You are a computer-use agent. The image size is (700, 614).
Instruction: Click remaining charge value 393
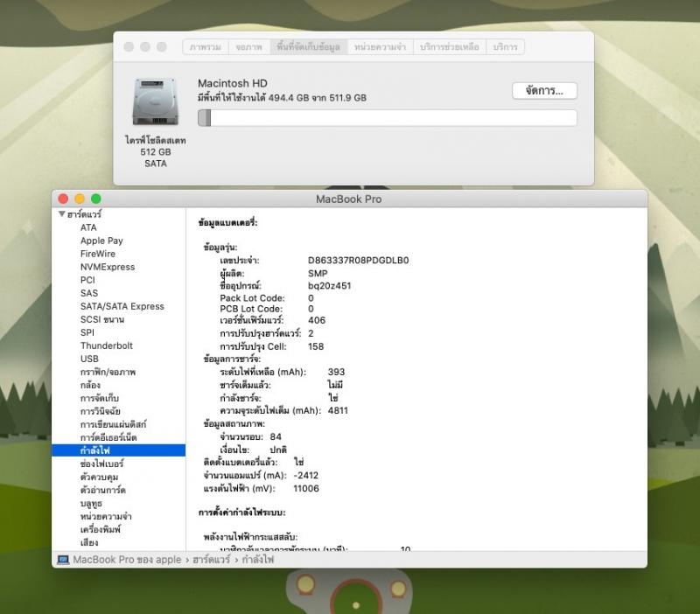[x=336, y=372]
